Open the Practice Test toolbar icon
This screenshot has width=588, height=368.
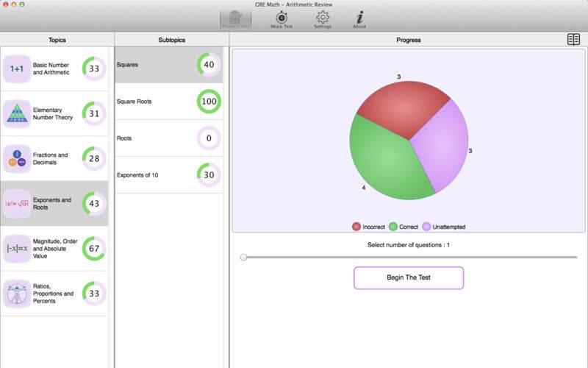click(235, 19)
